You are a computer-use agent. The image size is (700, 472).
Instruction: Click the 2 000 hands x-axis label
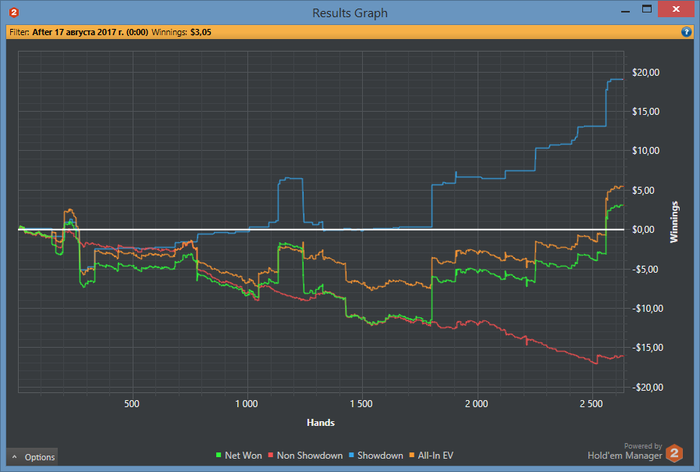point(476,404)
